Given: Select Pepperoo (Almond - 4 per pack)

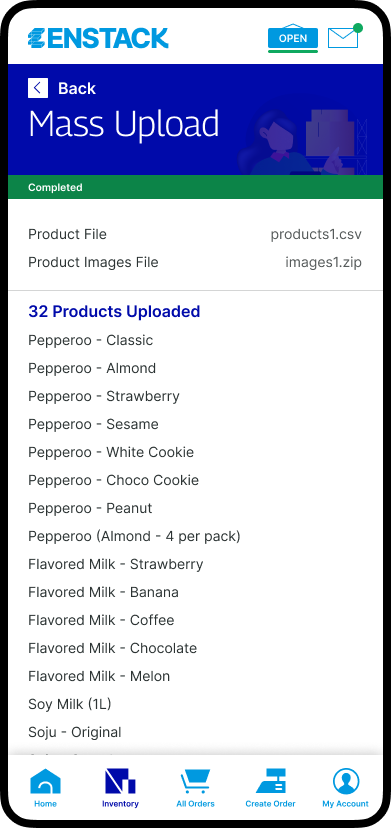Looking at the screenshot, I should coord(134,536).
